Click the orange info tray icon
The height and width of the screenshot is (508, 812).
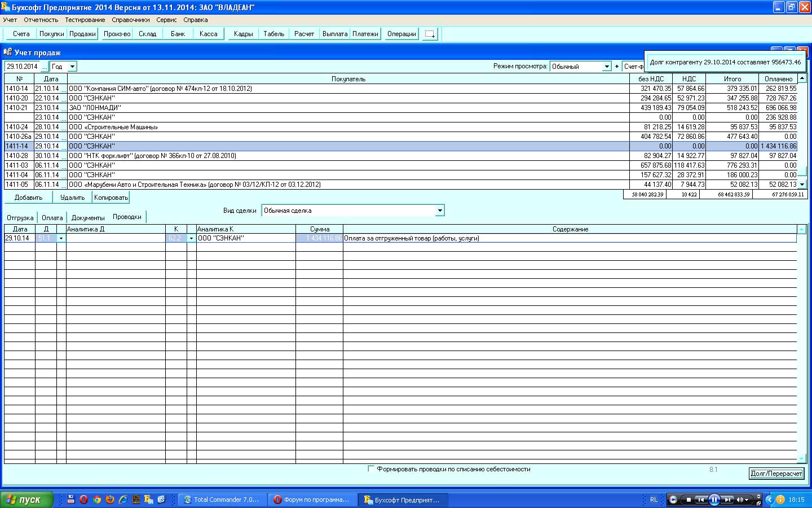(780, 500)
